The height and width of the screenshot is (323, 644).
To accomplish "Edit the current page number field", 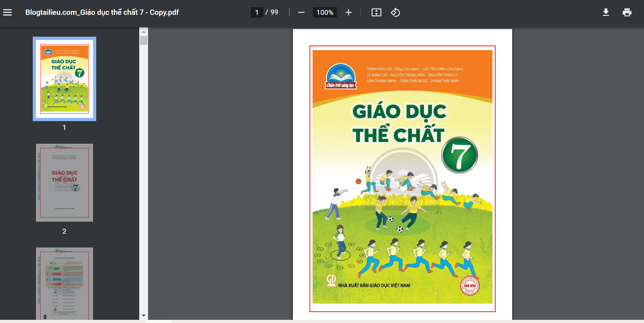I will coord(257,12).
